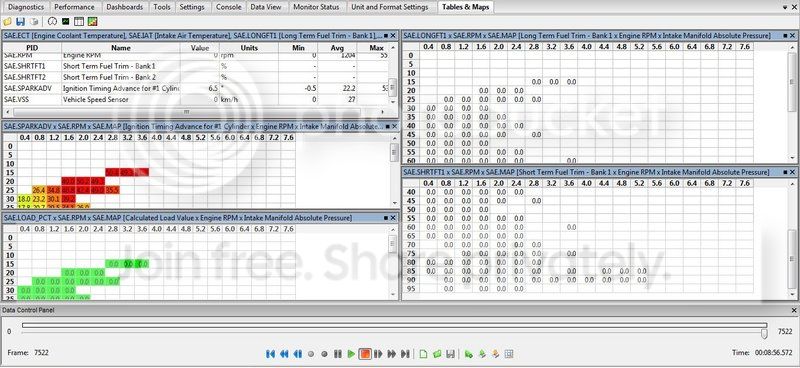
Task: Sort by the Value column header
Action: click(x=200, y=48)
